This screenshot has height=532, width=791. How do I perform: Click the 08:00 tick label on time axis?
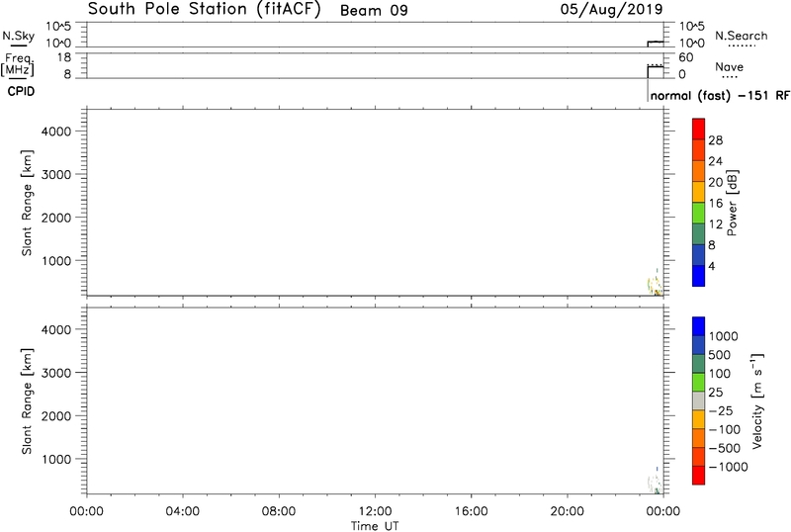coord(279,511)
